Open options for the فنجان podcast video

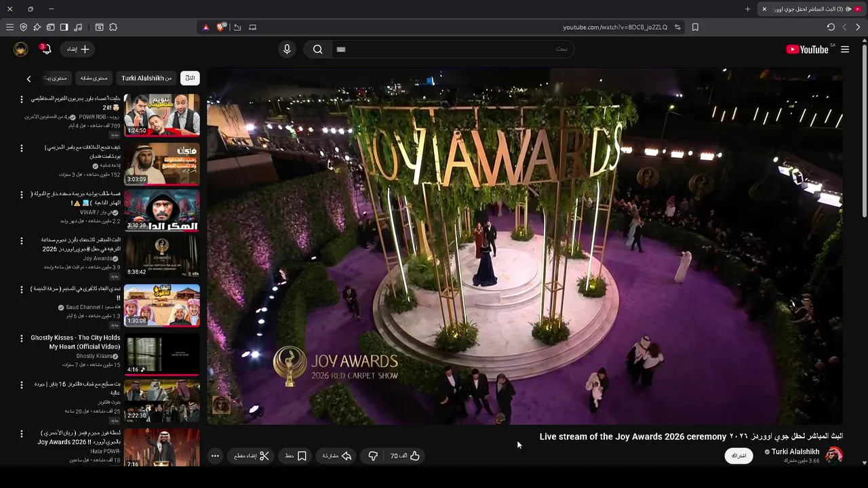point(21,148)
